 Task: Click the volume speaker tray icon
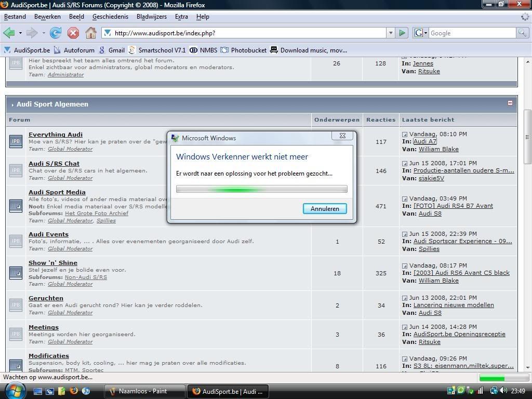(503, 391)
